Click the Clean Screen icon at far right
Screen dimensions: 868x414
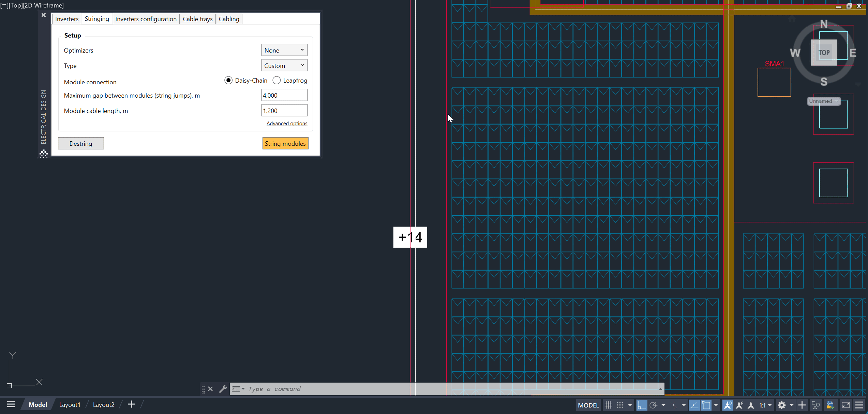846,405
